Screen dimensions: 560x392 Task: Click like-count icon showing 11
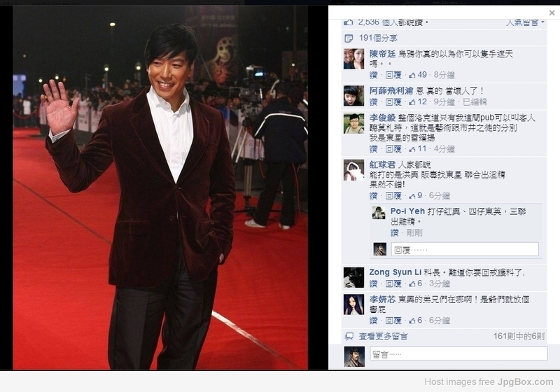point(412,149)
